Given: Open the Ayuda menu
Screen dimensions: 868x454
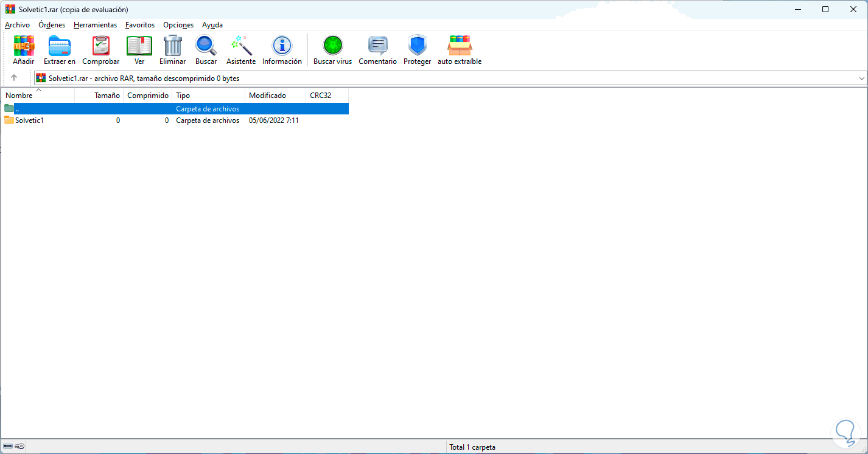Looking at the screenshot, I should (x=212, y=25).
